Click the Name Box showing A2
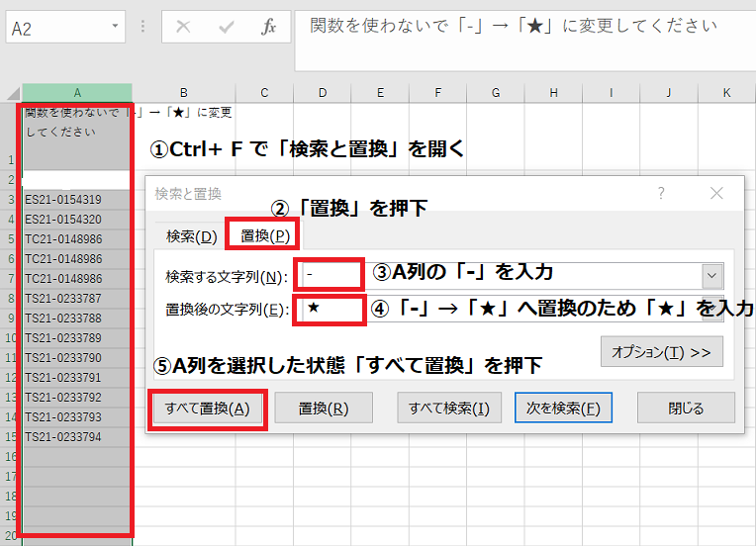The height and width of the screenshot is (546, 756). pyautogui.click(x=65, y=27)
